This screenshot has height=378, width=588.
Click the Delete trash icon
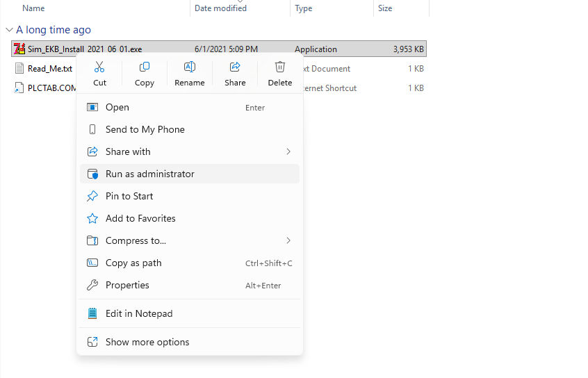click(280, 67)
